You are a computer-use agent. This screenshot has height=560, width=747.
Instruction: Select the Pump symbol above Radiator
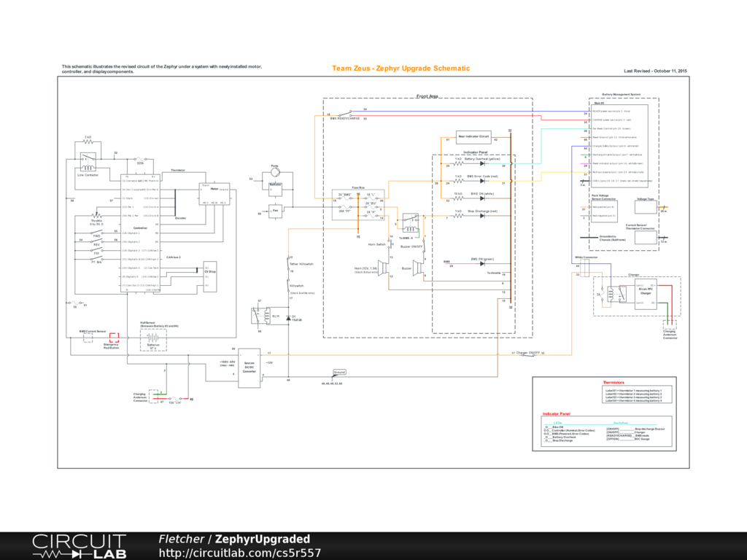275,174
